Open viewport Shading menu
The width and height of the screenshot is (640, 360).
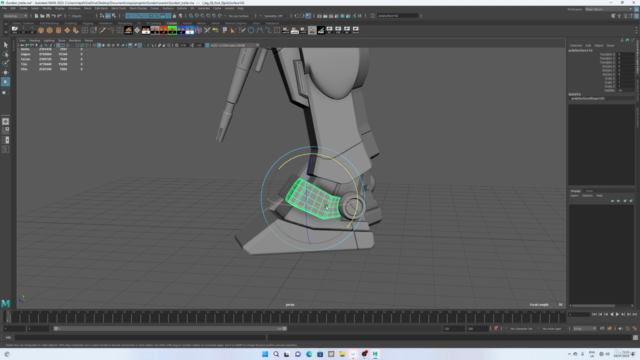pos(34,41)
